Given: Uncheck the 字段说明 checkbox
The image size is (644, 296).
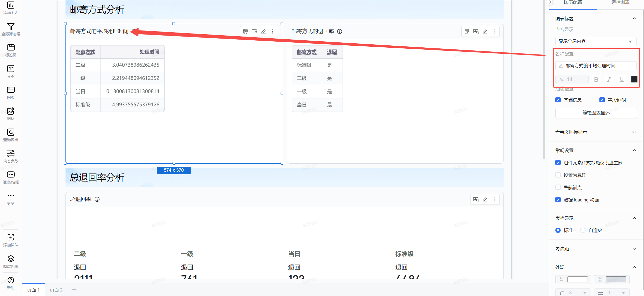Looking at the screenshot, I should (602, 100).
